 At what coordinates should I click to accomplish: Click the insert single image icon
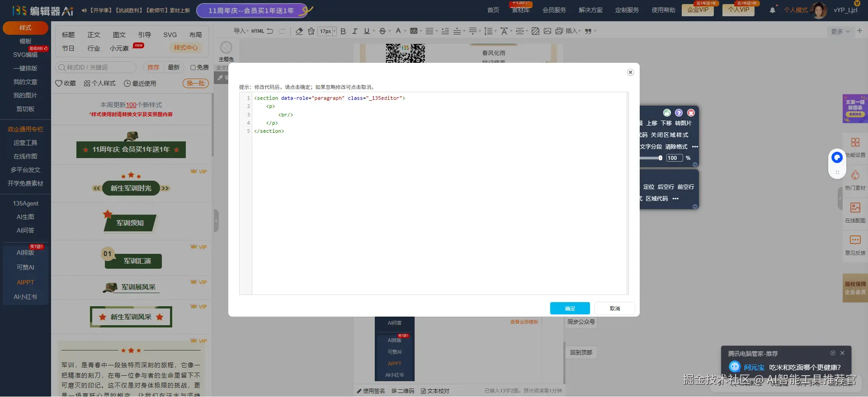[547, 31]
